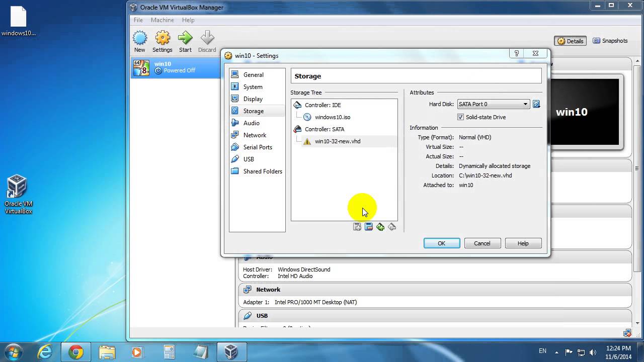The image size is (644, 362).
Task: Open Settings from the VirtualBox toolbar
Action: (162, 41)
